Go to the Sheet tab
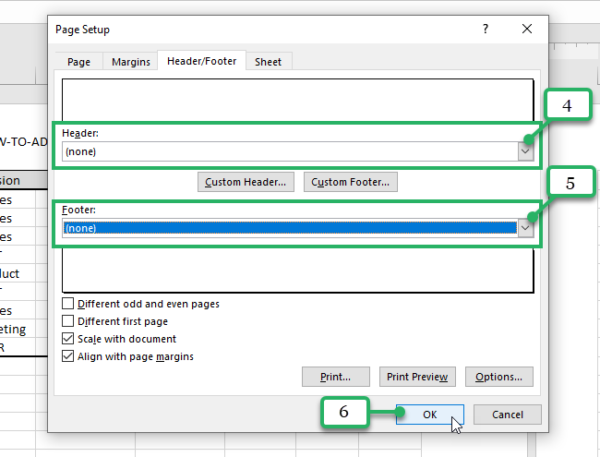Screen dimensions: 600x457 click(268, 62)
